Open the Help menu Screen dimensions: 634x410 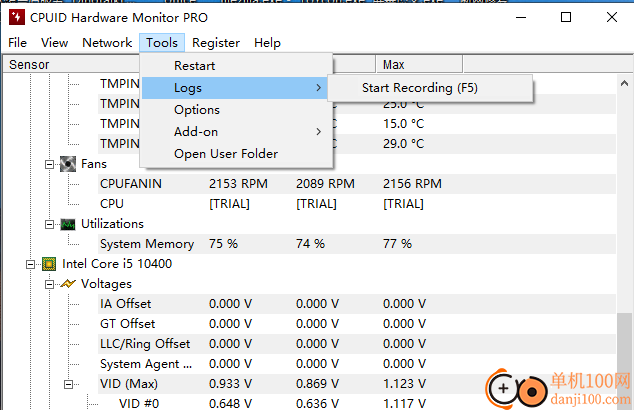click(x=267, y=42)
